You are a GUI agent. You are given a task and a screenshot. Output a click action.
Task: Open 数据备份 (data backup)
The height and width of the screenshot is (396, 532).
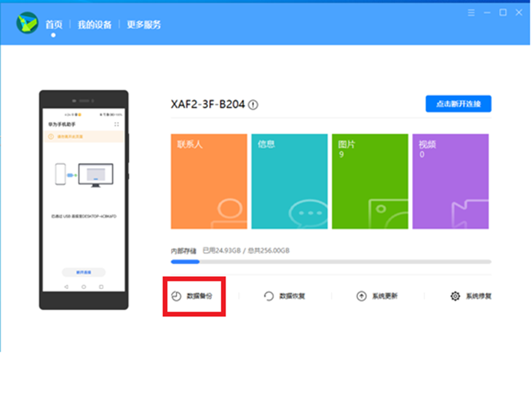click(x=195, y=296)
